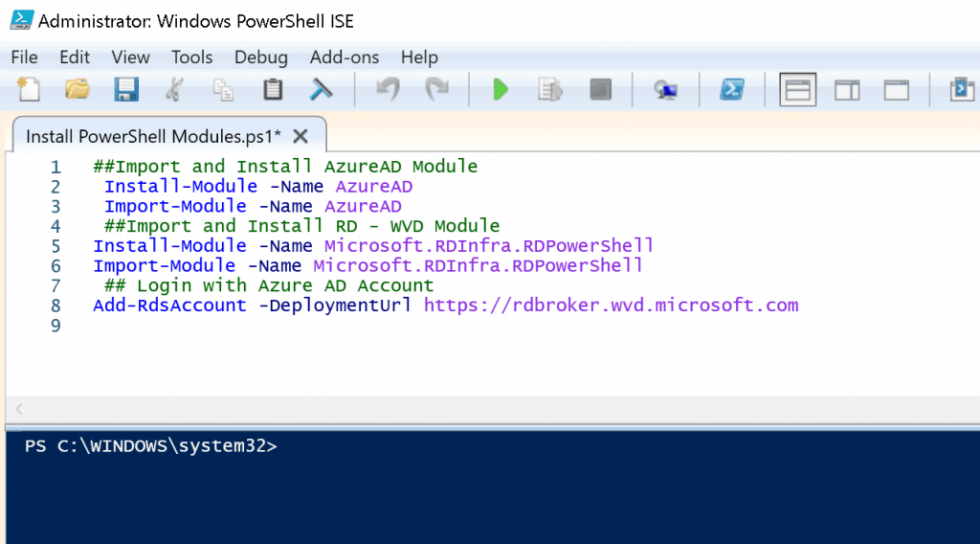Viewport: 980px width, 544px height.
Task: Click Microsoft.RDInfra.RDPowerShell on line 5
Action: 489,246
